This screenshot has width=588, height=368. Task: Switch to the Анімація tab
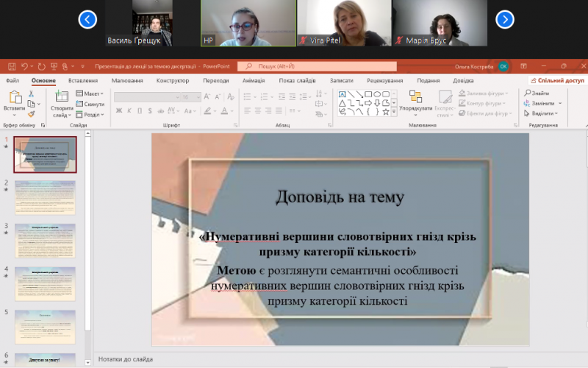coord(254,81)
